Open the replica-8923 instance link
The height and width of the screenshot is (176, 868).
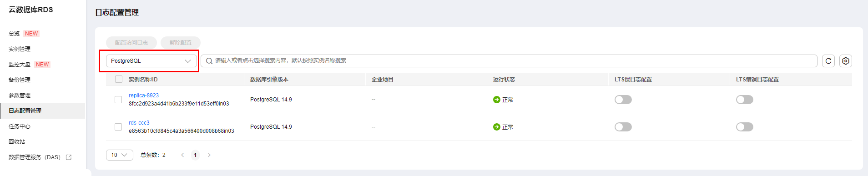144,96
